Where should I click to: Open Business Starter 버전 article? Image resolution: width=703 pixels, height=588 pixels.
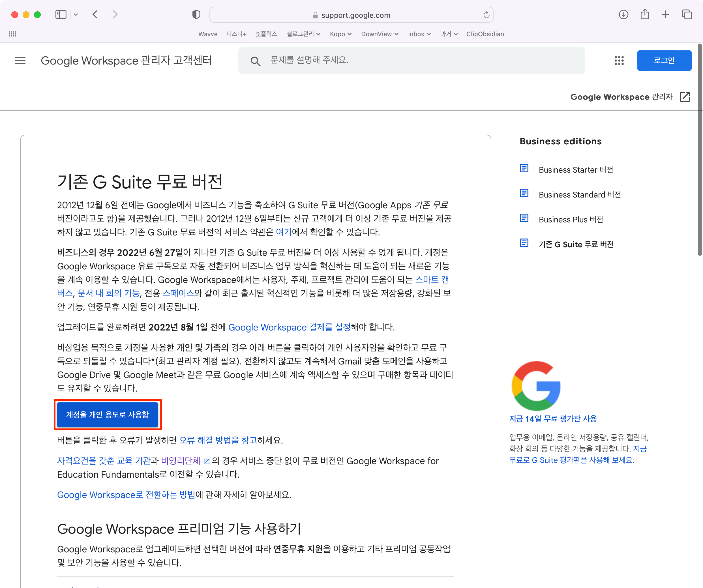pyautogui.click(x=576, y=170)
